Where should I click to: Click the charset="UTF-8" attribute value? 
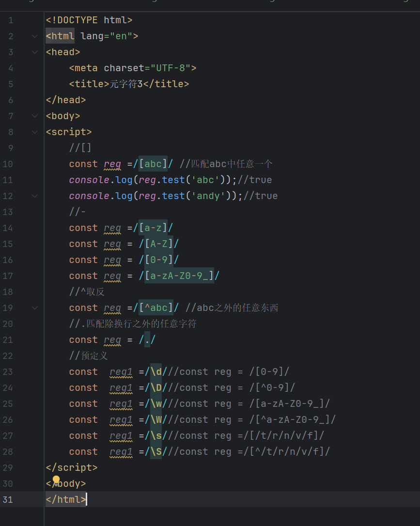point(171,68)
